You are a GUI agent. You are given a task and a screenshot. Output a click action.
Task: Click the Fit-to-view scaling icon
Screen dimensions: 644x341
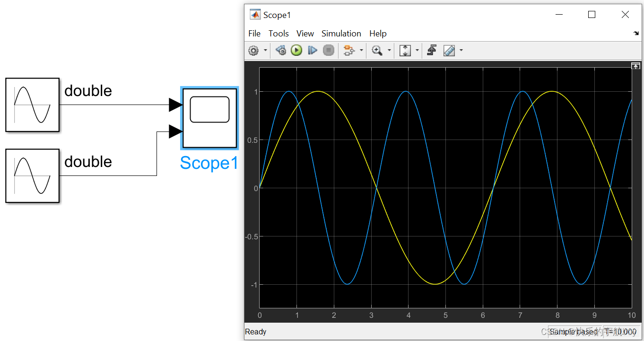[x=405, y=50]
